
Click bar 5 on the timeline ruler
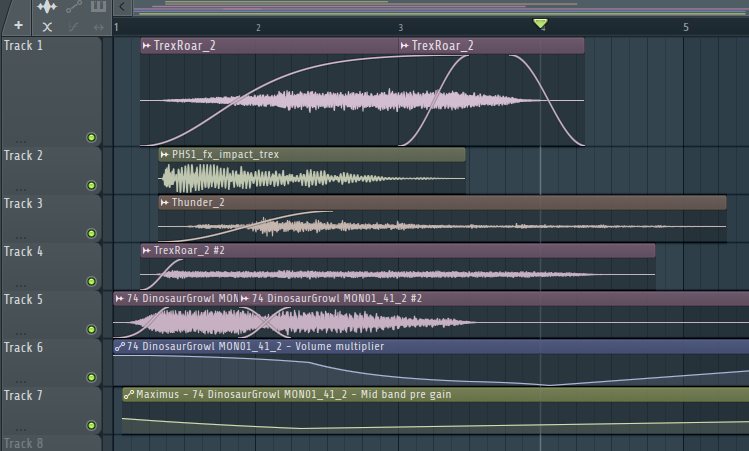point(685,28)
